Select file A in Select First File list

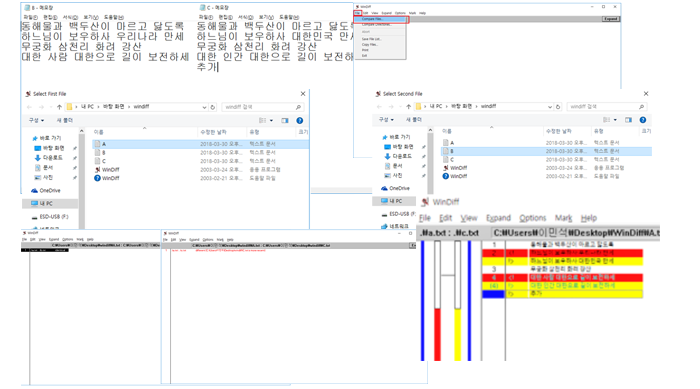click(x=200, y=144)
